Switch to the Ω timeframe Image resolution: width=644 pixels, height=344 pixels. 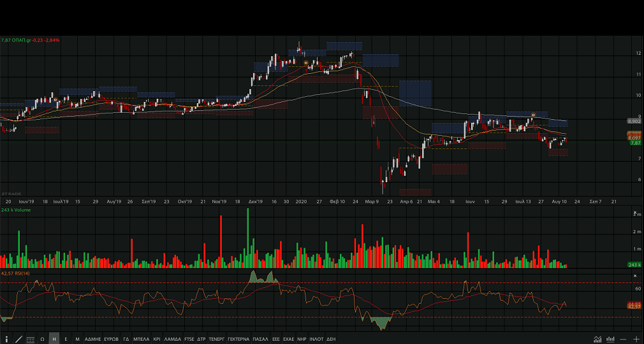click(x=42, y=339)
